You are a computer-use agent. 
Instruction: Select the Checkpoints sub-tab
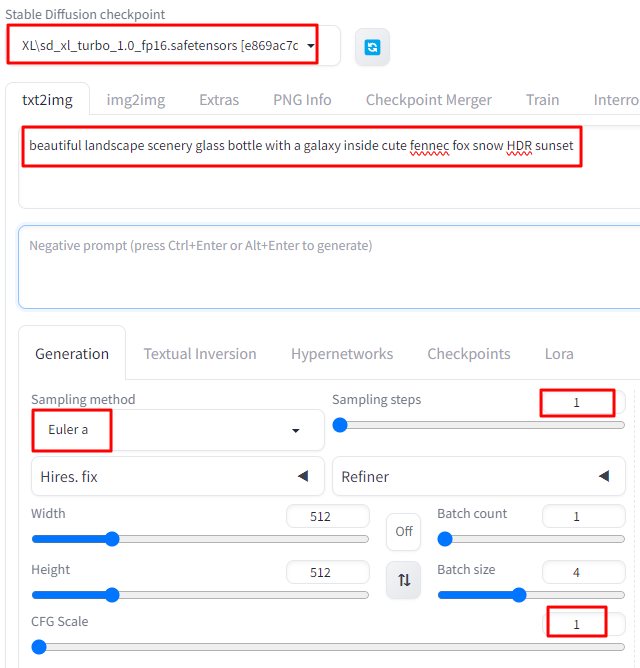tap(469, 354)
